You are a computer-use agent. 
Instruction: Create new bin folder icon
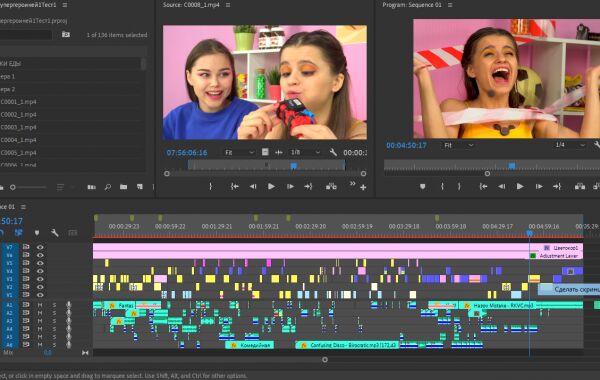click(x=123, y=187)
